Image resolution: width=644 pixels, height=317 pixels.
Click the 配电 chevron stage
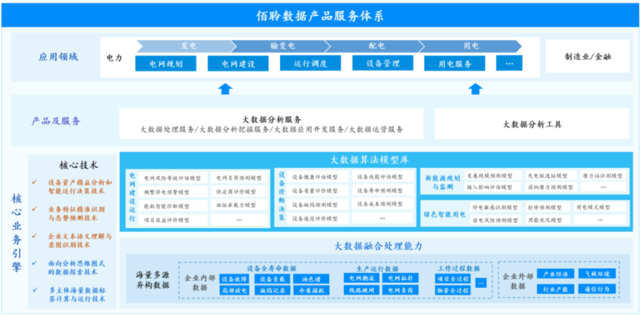click(x=374, y=46)
